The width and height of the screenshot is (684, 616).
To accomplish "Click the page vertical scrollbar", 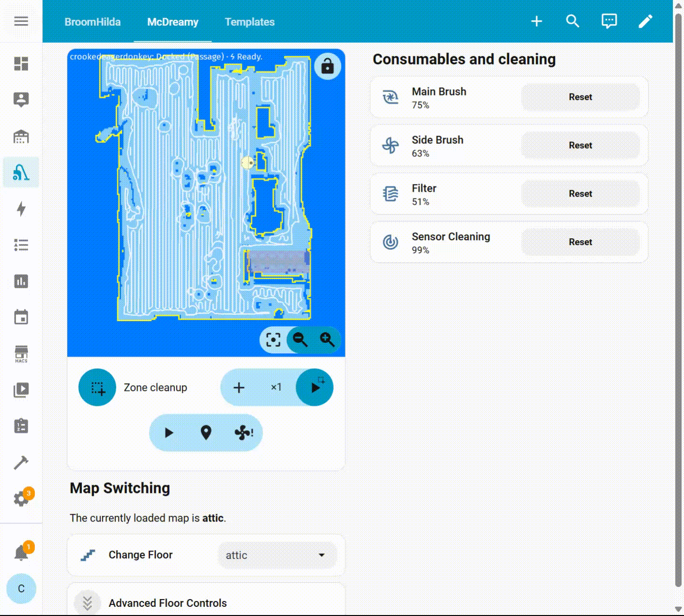I will 679,300.
